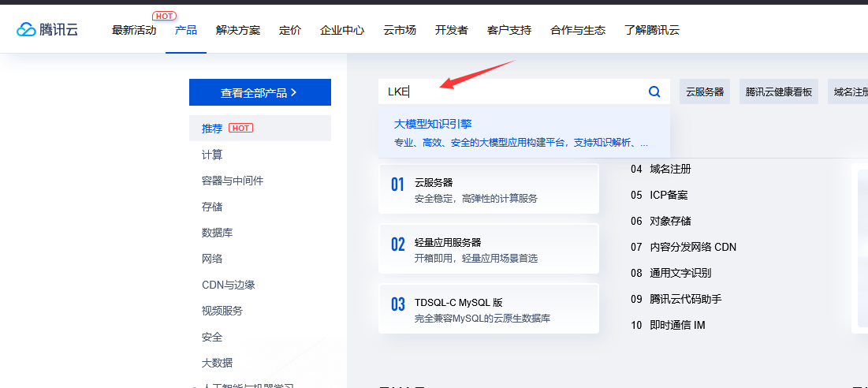This screenshot has height=388, width=868.
Task: Click inside the LKE search field
Action: [x=512, y=91]
